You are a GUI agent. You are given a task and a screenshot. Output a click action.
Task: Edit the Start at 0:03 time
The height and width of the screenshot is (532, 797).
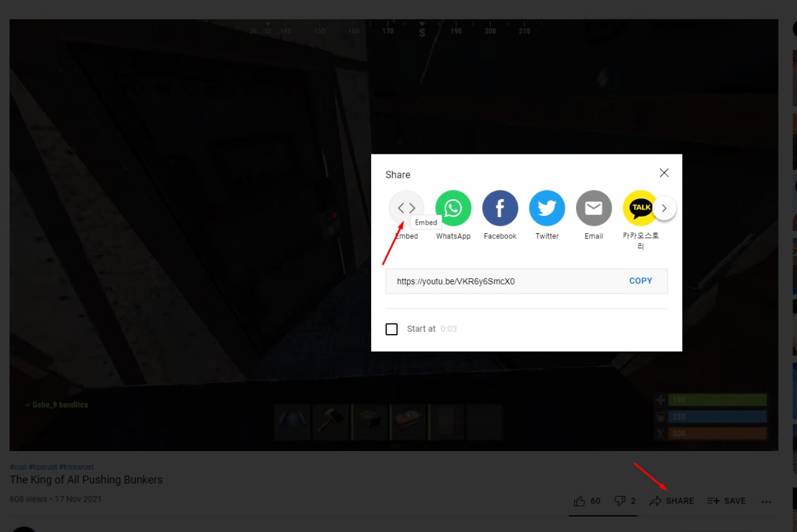pos(448,329)
